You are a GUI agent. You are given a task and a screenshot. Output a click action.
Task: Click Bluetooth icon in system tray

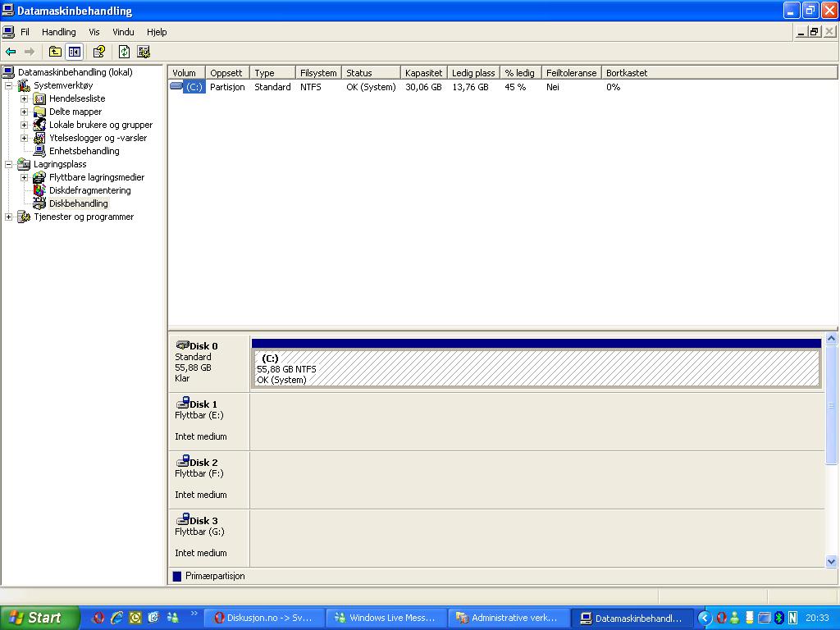pos(779,619)
